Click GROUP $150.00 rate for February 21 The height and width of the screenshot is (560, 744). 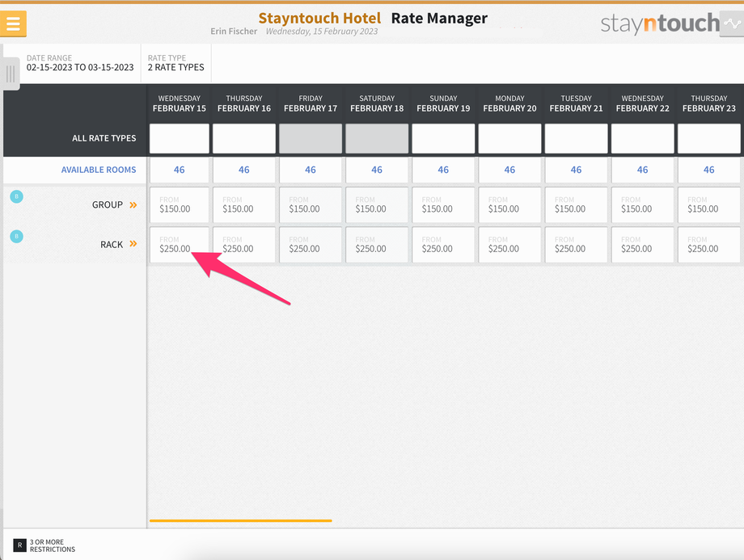[x=576, y=204]
